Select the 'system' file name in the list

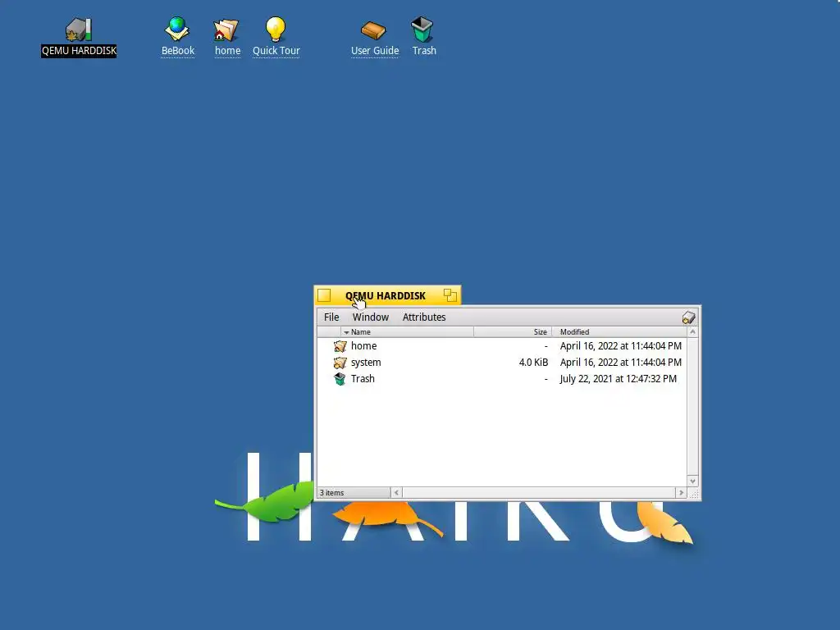[366, 363]
